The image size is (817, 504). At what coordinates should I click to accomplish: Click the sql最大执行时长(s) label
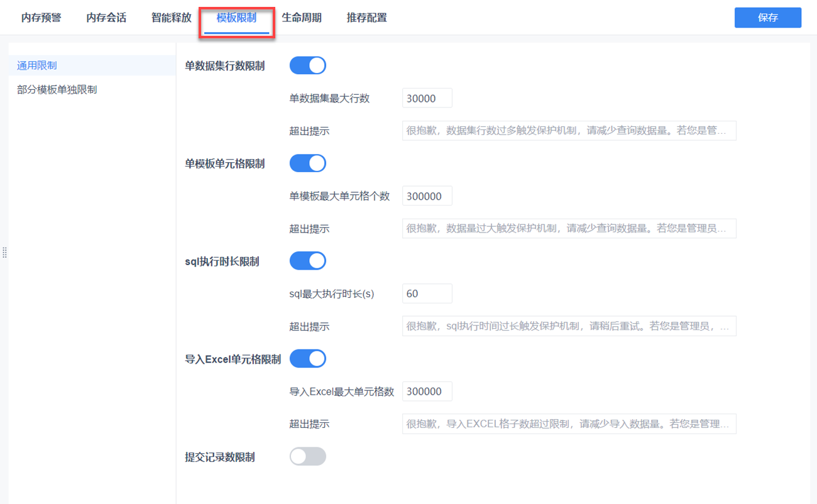point(332,293)
